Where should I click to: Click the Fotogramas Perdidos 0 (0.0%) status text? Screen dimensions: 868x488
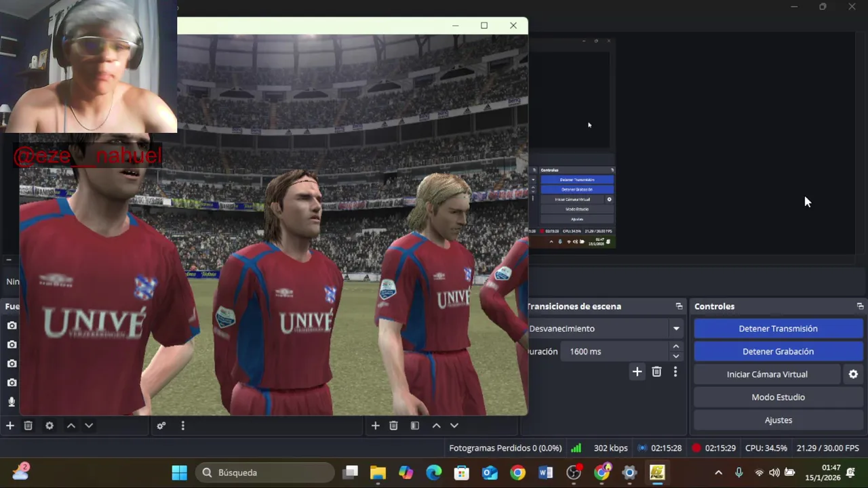pos(505,448)
